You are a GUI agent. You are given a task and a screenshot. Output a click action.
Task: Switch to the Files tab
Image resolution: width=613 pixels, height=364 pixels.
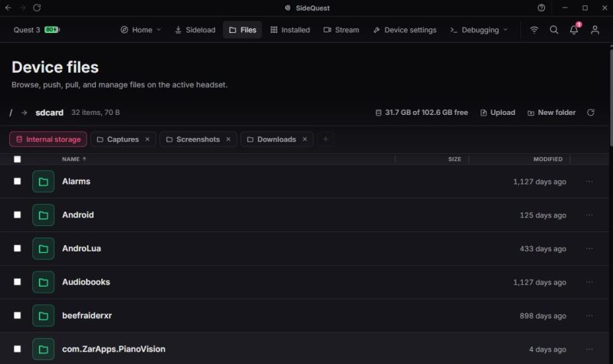coord(242,30)
